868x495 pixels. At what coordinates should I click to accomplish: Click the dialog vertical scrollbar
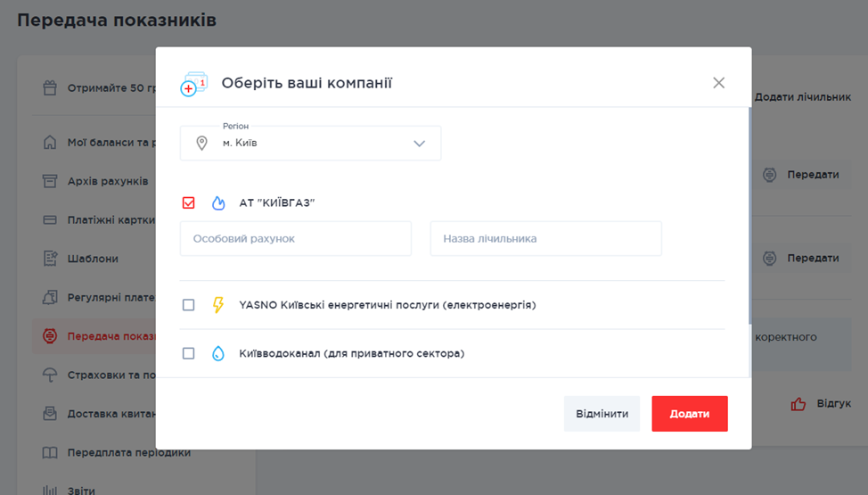749,216
